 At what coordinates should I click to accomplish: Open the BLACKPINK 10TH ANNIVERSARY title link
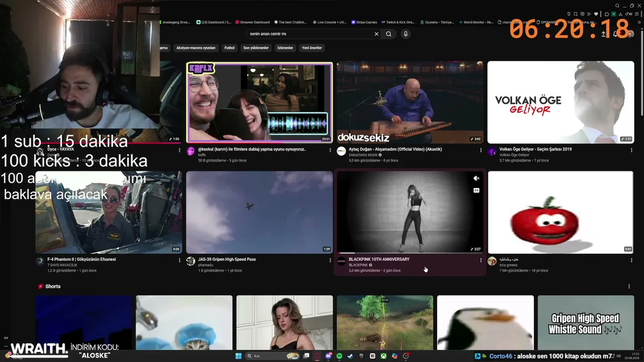point(379,259)
